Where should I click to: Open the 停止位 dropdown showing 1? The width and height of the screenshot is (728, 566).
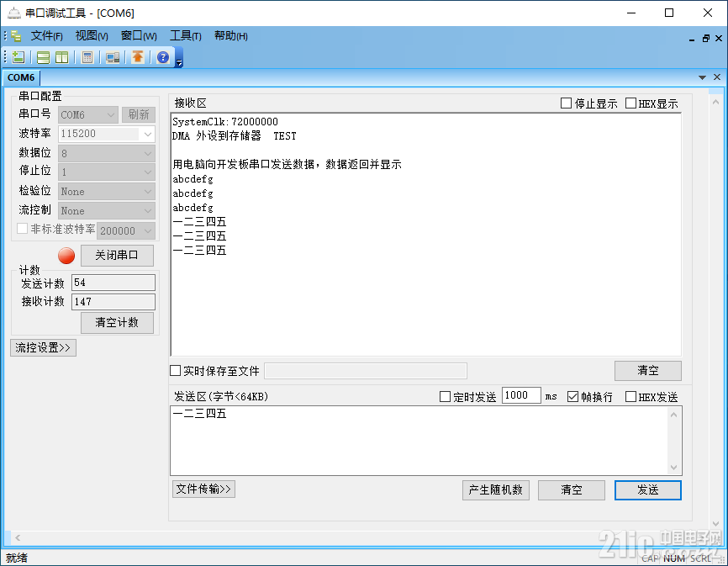coord(106,172)
